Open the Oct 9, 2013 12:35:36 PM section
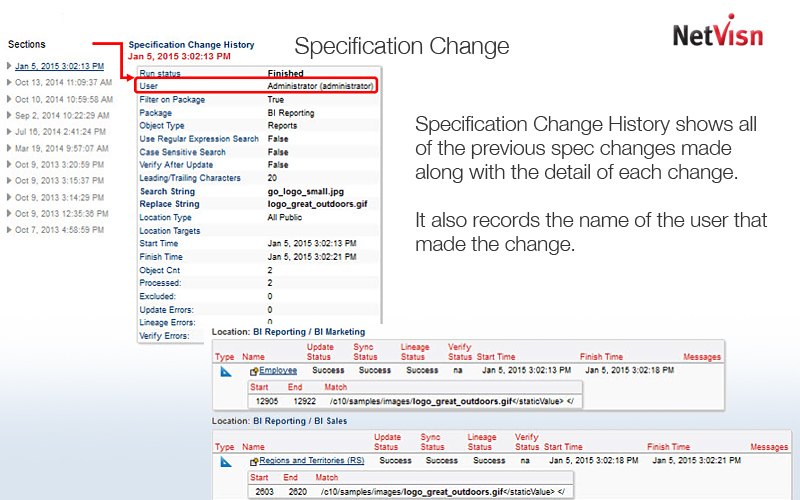 coord(61,213)
